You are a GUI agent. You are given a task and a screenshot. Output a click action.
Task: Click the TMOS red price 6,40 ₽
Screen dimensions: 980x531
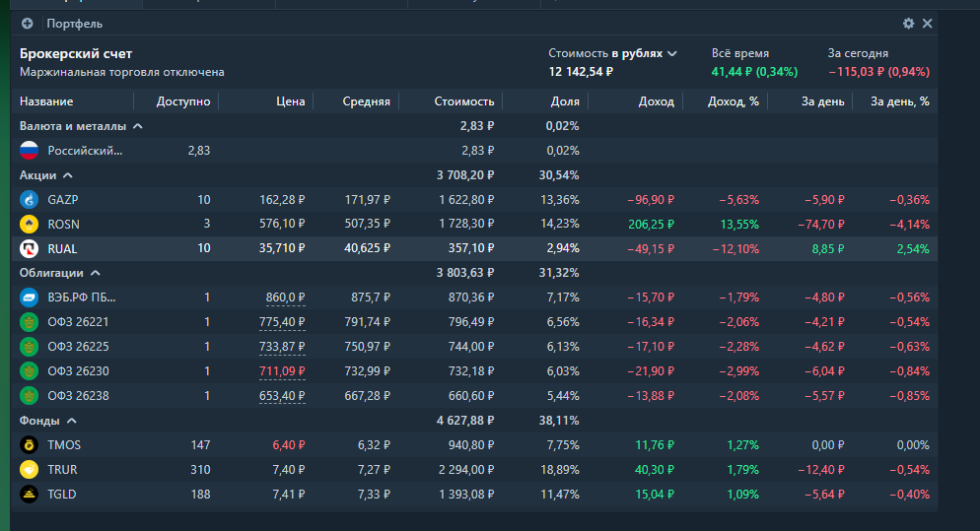pos(289,444)
